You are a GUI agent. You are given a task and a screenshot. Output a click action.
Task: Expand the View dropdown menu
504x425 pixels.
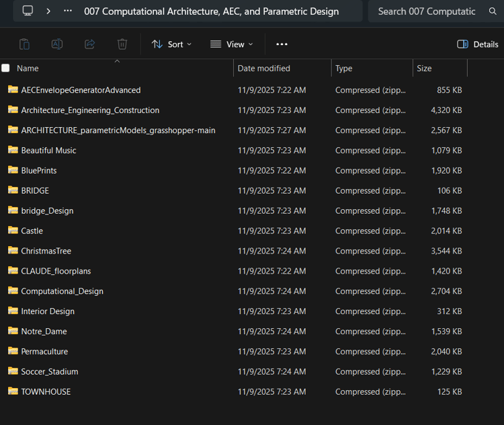pos(232,44)
